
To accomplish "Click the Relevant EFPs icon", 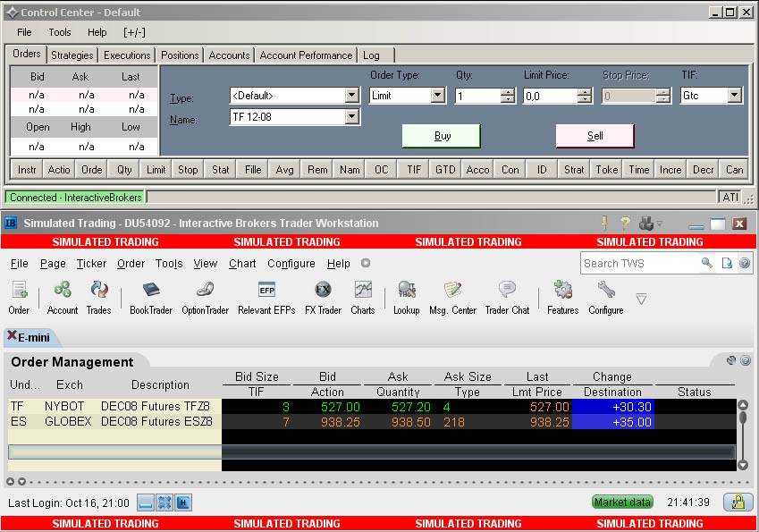I will 266,297.
